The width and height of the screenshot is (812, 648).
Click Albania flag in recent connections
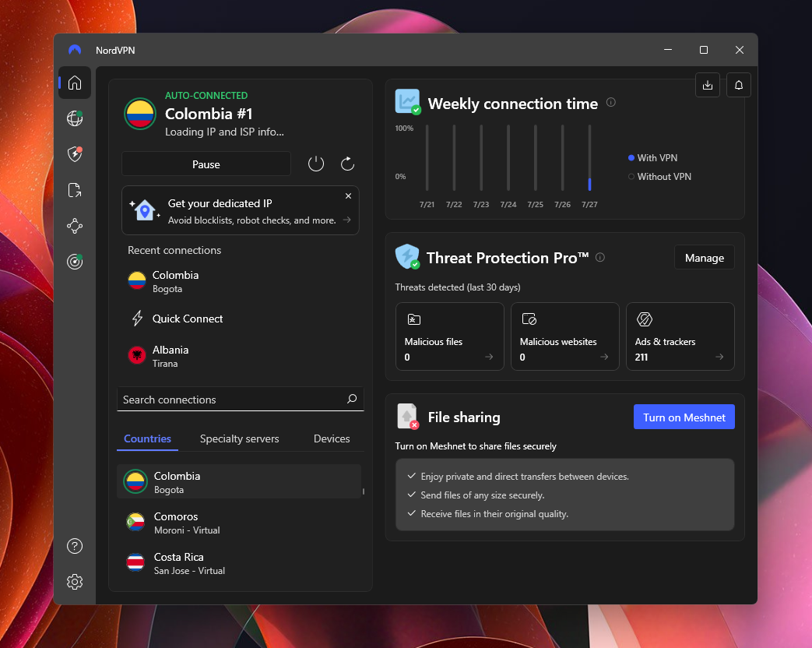point(137,355)
